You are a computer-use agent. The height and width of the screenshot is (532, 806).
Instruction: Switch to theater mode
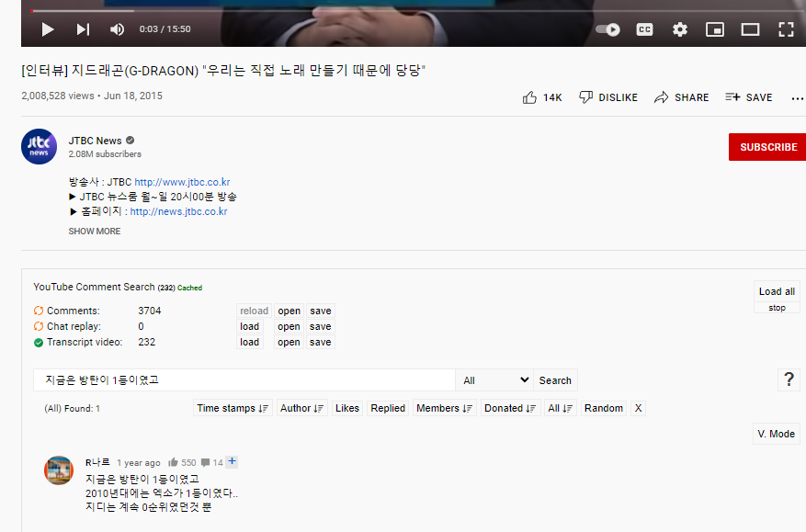point(750,29)
